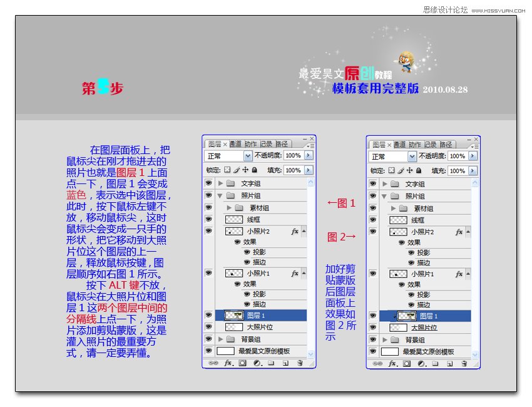
Task: Open panel options menu icon in left panel
Action: point(310,146)
